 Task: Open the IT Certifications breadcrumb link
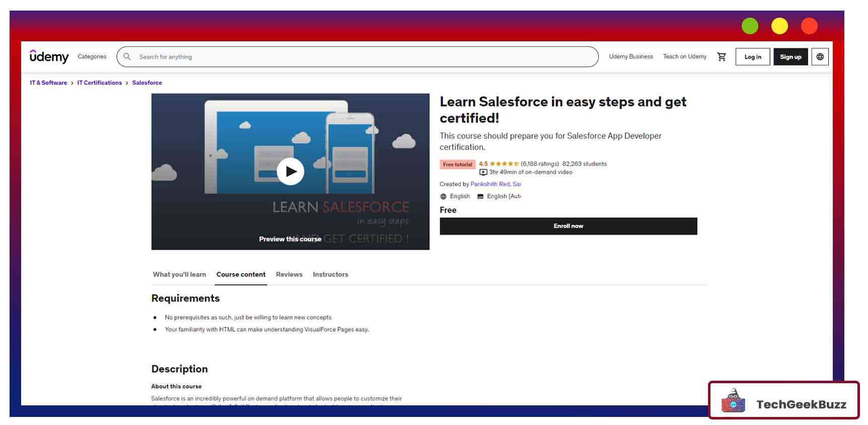pos(99,83)
